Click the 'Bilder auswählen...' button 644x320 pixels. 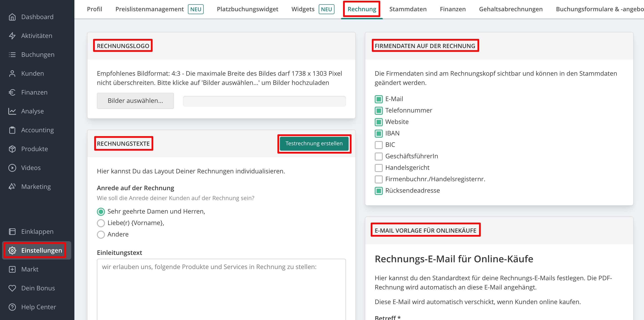click(135, 101)
